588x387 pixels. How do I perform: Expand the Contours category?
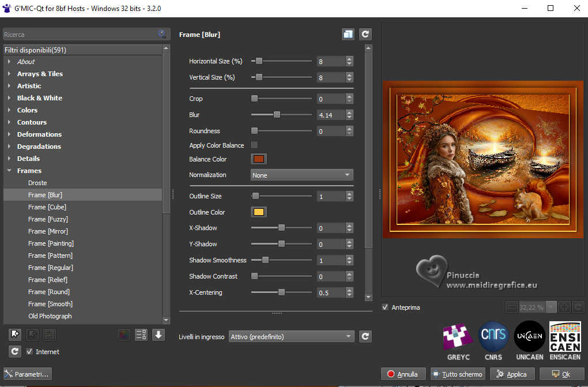point(9,122)
